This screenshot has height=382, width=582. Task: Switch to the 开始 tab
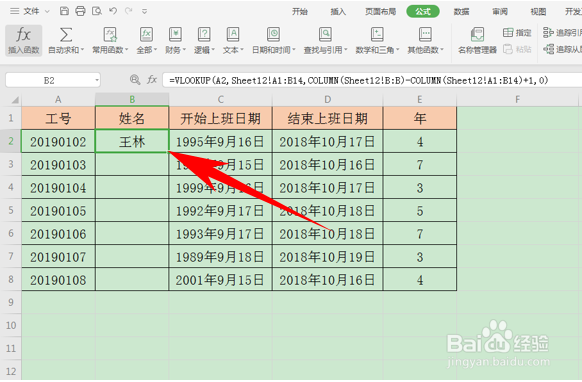click(x=300, y=12)
